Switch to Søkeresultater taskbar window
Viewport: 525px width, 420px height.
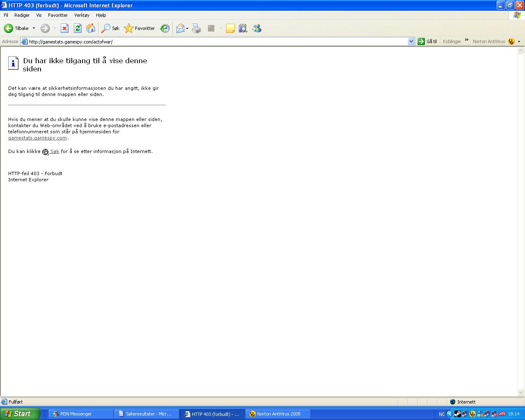(147, 414)
